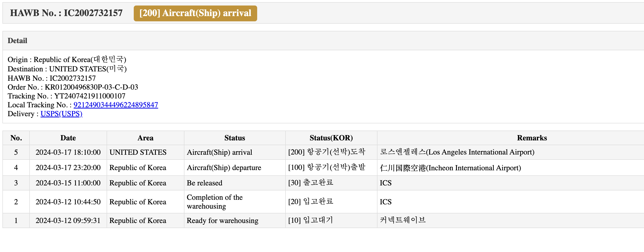Select the Aircraft(Ship) arrival status cell
This screenshot has height=252, width=644.
pyautogui.click(x=235, y=152)
